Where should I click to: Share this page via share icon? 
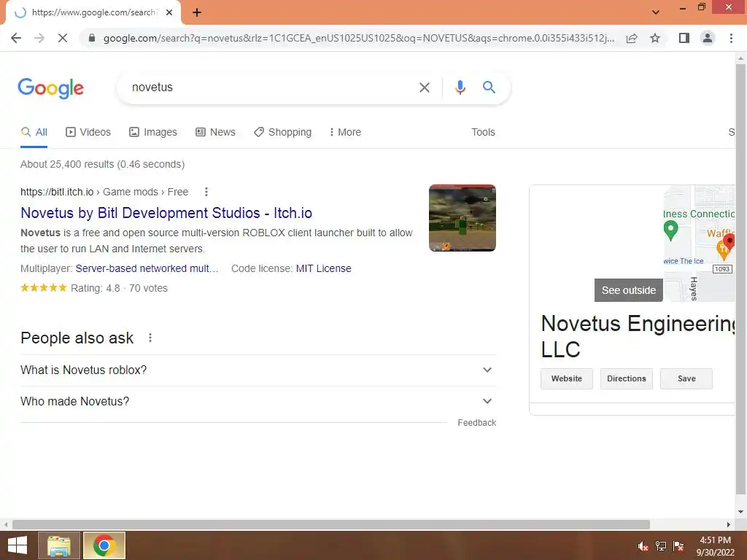(x=632, y=38)
